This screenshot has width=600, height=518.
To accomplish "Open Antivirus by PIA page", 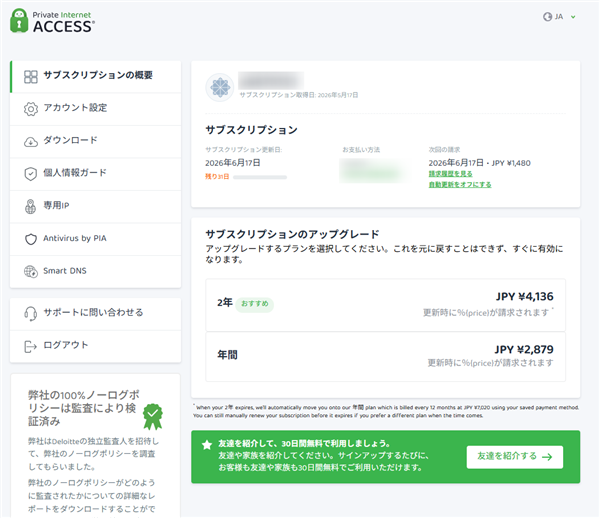I will click(96, 239).
